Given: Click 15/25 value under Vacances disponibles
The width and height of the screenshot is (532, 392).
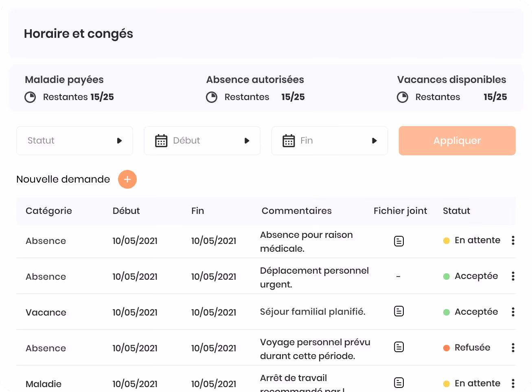Looking at the screenshot, I should [x=495, y=97].
